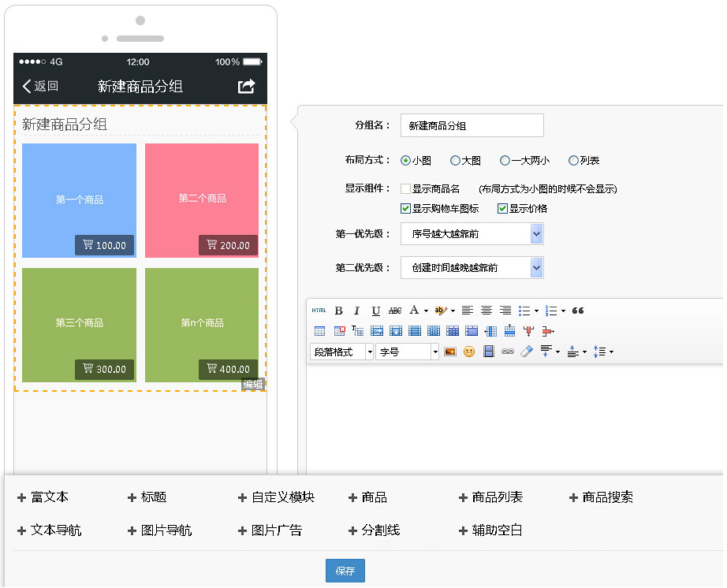The image size is (727, 588).
Task: Select the 大图 layout radio button
Action: tap(455, 161)
